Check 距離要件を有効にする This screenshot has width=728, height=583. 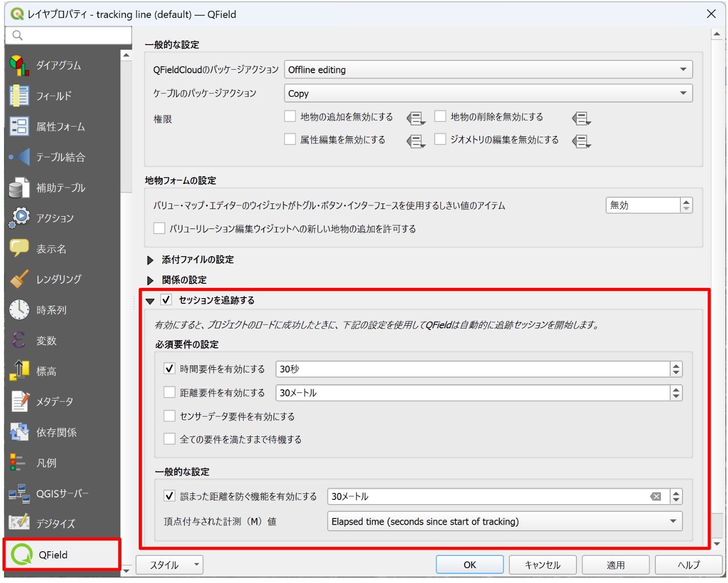point(169,392)
